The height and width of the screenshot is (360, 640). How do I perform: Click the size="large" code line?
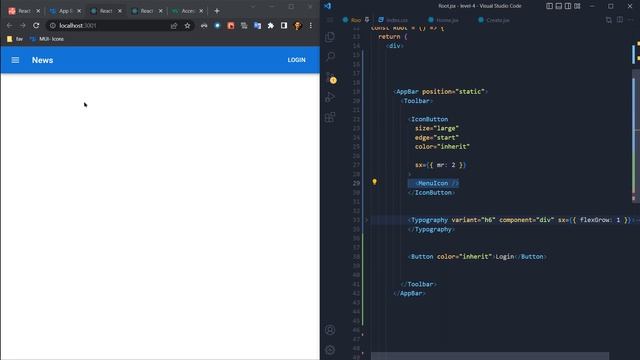coord(437,129)
